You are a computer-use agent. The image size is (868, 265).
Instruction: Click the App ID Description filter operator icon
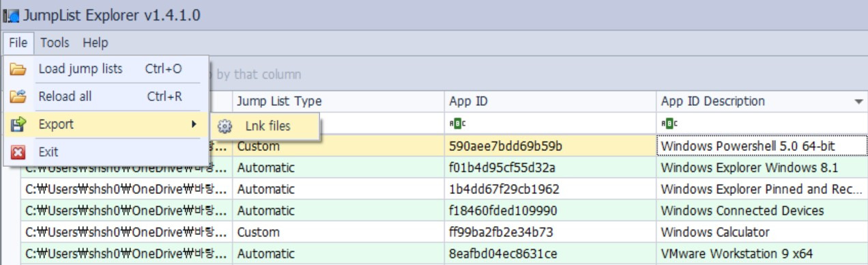pos(669,124)
